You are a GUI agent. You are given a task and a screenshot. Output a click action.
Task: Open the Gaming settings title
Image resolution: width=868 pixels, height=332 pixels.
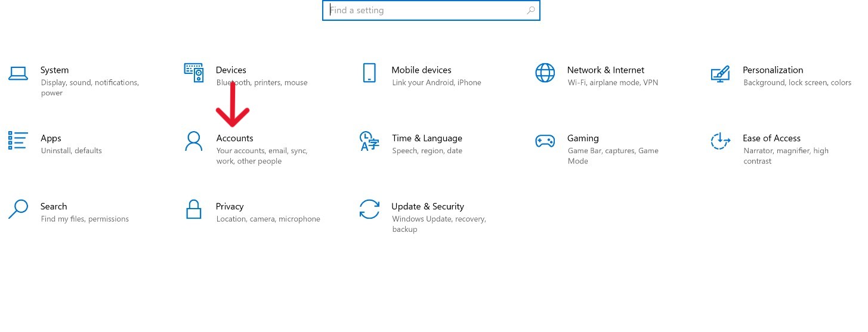click(583, 138)
